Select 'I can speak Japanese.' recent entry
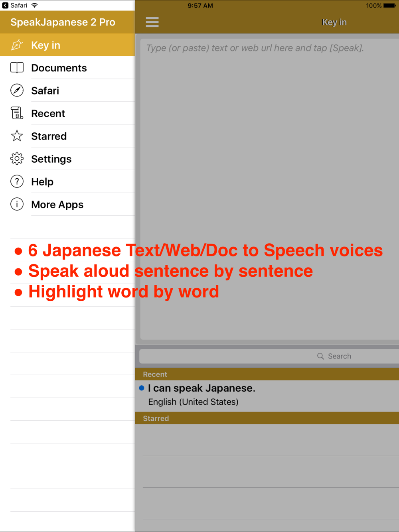Screen dimensions: 399x532 (267, 395)
